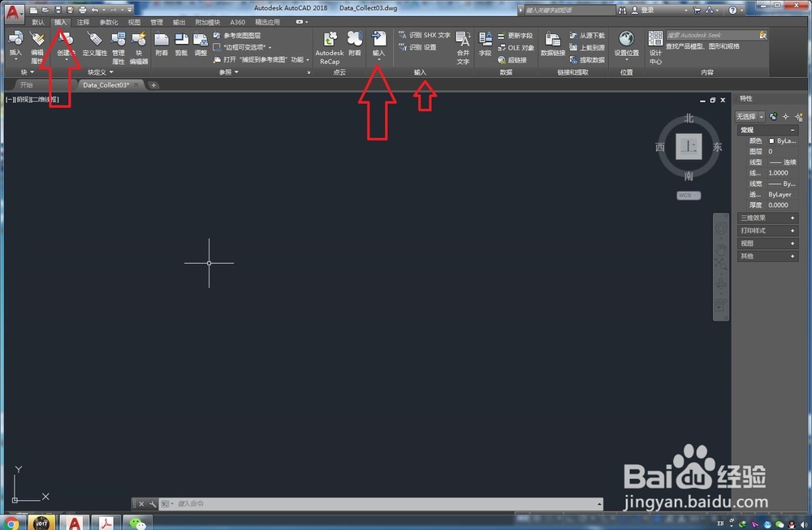This screenshot has width=812, height=530.
Task: Click the 颜色 ByLayer color swatch
Action: coord(771,140)
